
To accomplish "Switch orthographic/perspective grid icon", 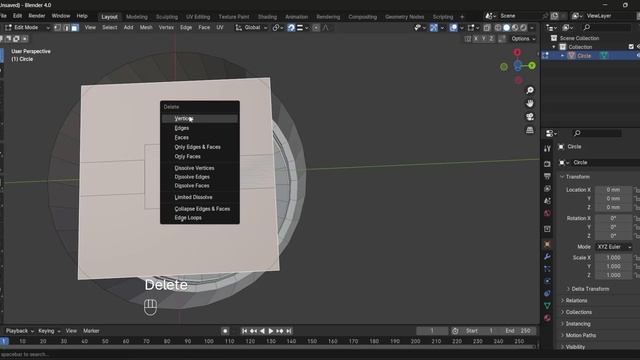I will [x=530, y=130].
